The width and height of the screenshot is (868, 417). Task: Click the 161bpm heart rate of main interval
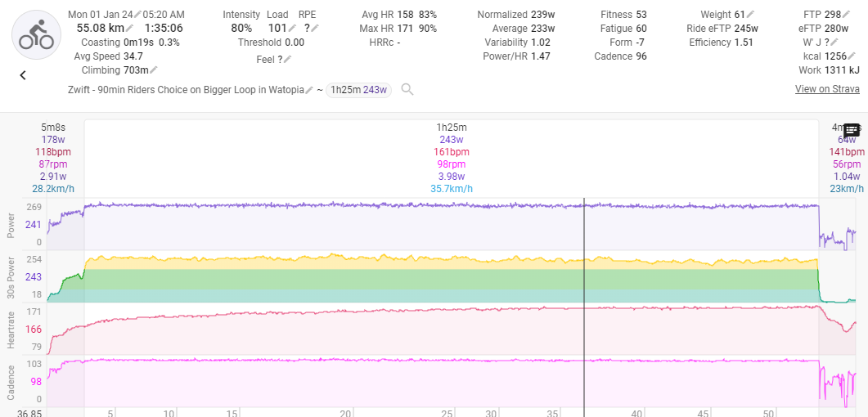pyautogui.click(x=452, y=152)
